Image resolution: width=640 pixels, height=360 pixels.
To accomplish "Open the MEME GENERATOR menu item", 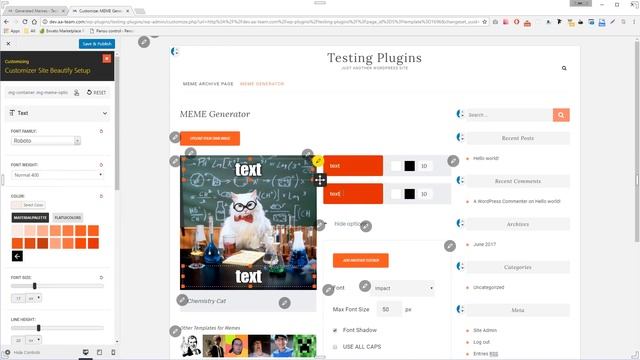I will (262, 84).
